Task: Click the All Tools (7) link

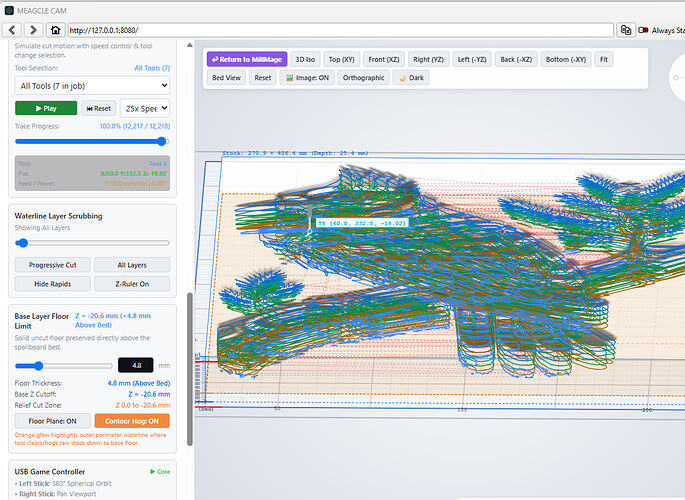Action: [152, 68]
